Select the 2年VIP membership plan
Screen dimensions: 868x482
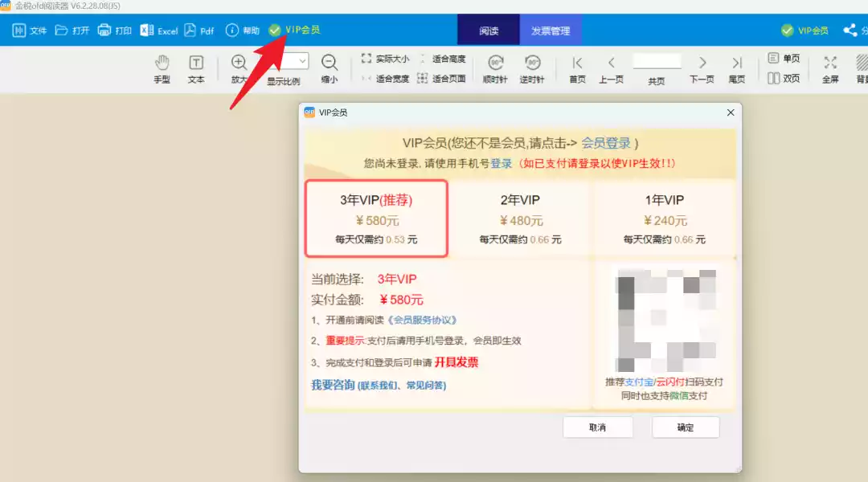pos(520,219)
